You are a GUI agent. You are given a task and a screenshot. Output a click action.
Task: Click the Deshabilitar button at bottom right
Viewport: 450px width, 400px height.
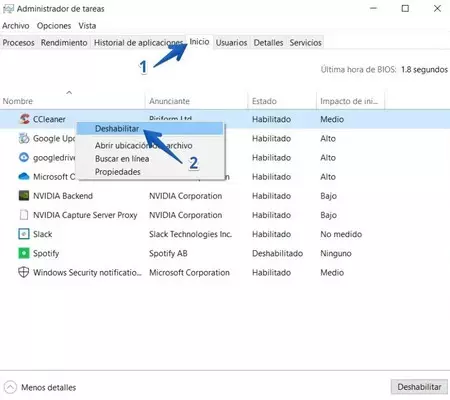pyautogui.click(x=419, y=387)
